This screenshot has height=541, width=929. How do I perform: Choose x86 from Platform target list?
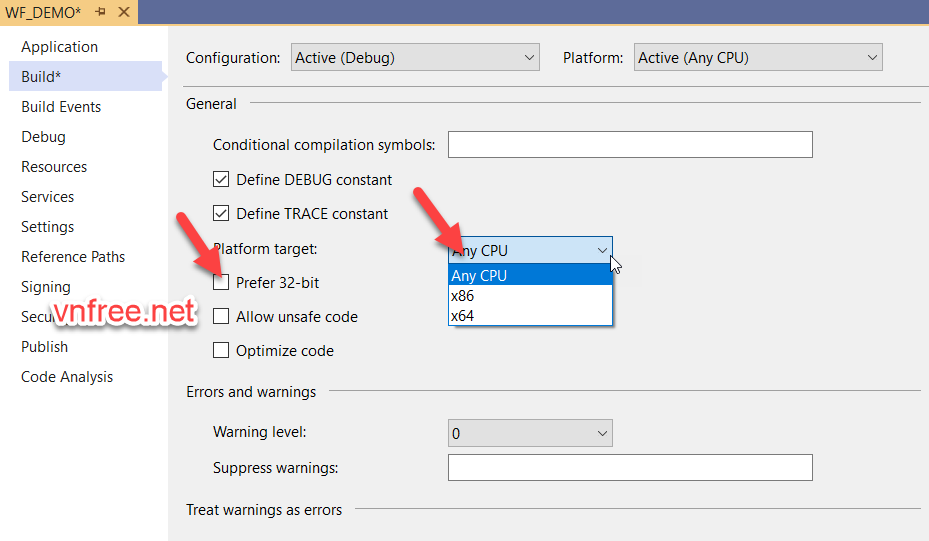(463, 296)
